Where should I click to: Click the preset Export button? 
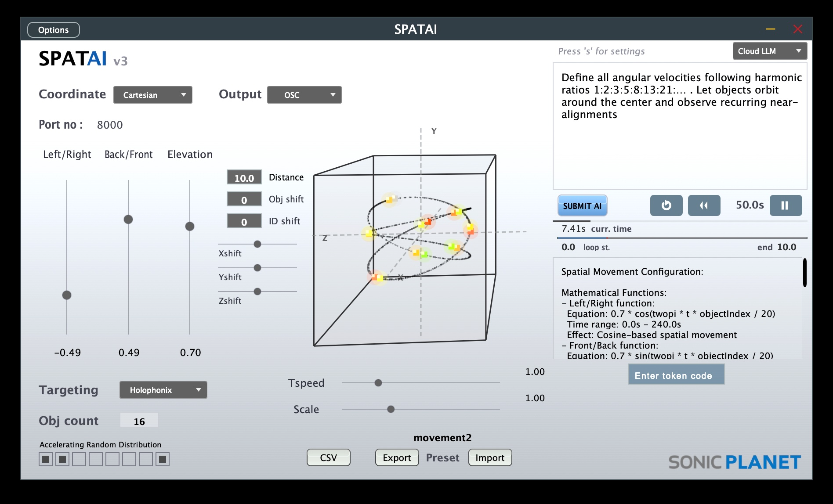[x=397, y=457]
